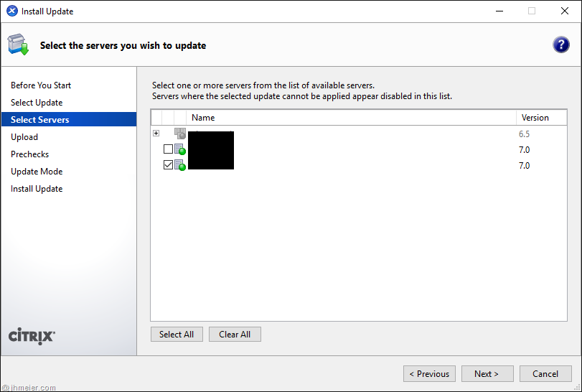Go to Before You Start step
Screen dimensions: 582x392
(x=41, y=85)
